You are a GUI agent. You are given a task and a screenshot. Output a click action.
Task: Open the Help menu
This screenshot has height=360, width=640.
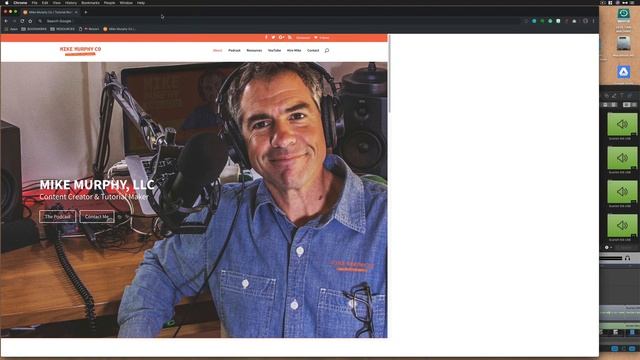[141, 2]
